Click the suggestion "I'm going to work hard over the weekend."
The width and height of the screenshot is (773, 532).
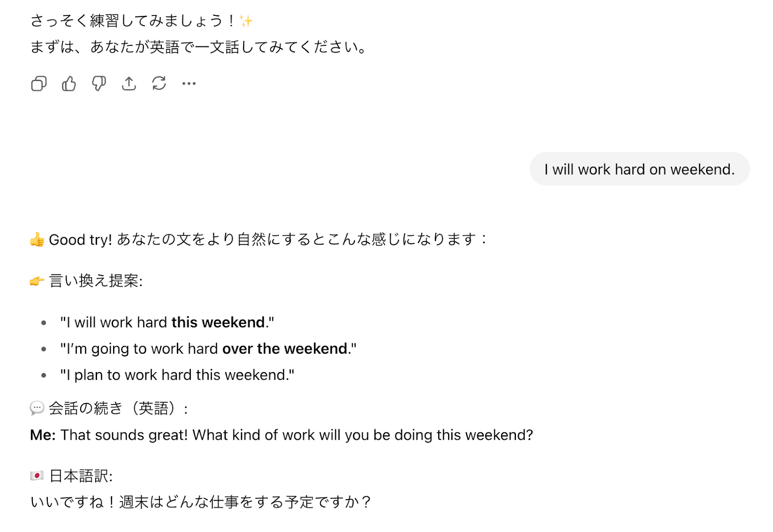point(208,348)
